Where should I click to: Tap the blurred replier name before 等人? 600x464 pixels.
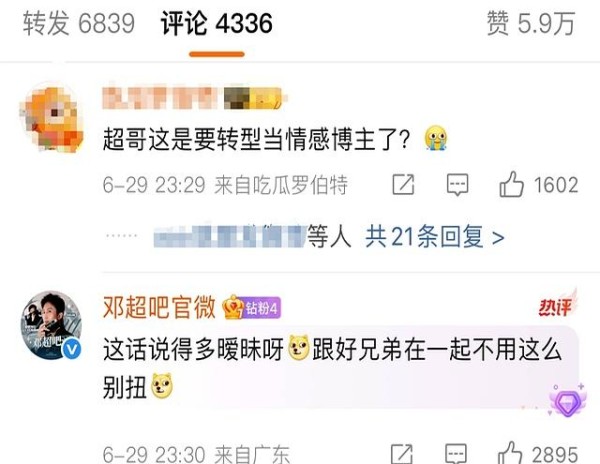click(230, 236)
